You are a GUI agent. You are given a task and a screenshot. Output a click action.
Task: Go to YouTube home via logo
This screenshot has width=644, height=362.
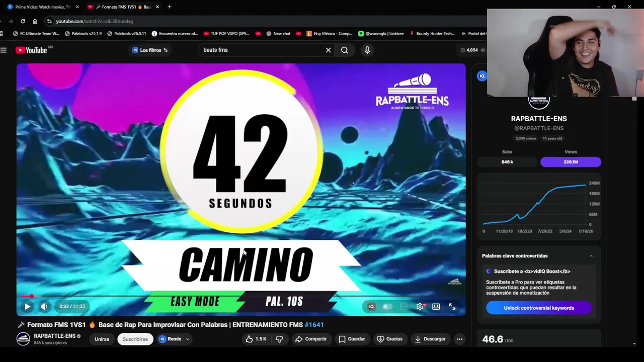coord(31,50)
